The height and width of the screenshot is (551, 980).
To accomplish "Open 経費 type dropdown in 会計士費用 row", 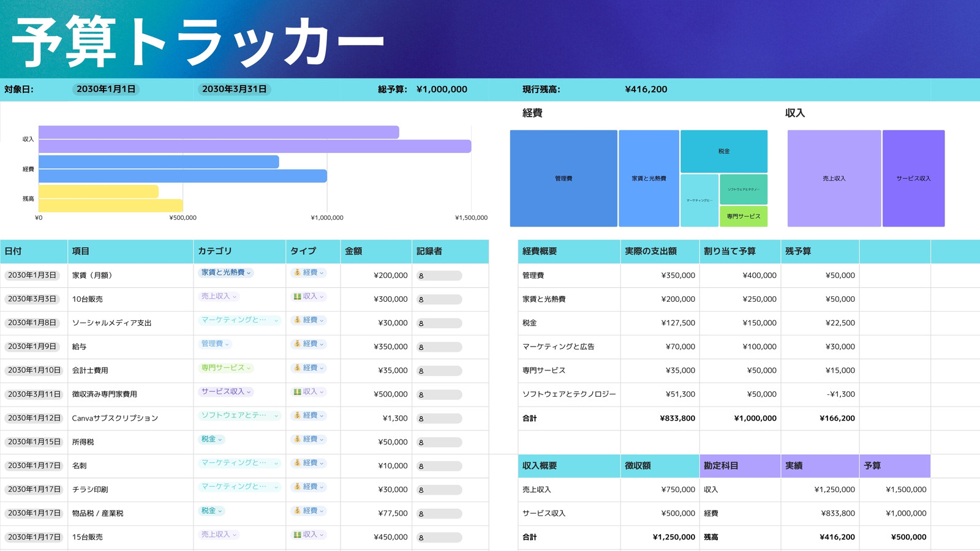I will coord(309,368).
